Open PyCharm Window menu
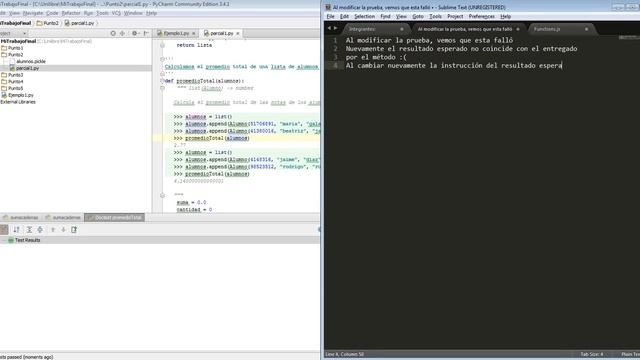Viewport: 640px width, 360px height. pos(133,13)
